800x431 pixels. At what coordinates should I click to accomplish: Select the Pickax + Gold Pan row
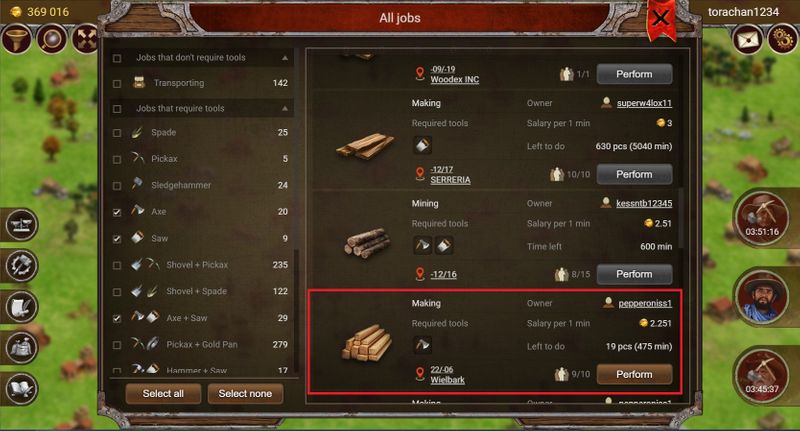click(201, 344)
